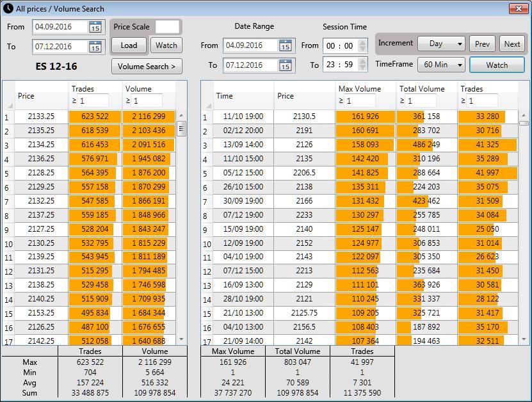The image size is (532, 402).
Task: Open the calendar picker for the left To date 07.12.2016
Action: pos(95,47)
